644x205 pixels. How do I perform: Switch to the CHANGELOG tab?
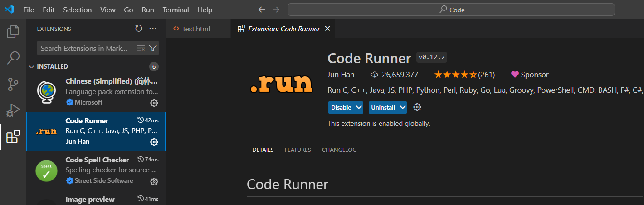click(339, 150)
